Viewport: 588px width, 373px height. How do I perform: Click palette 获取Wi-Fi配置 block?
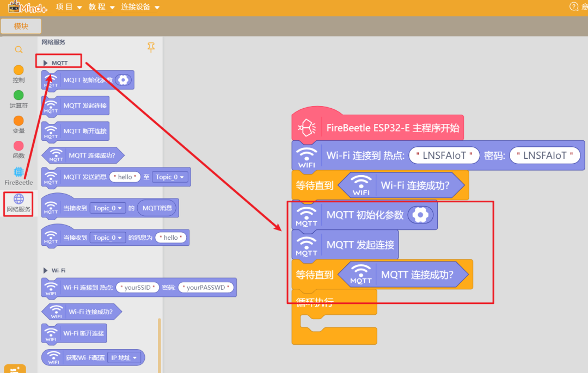tap(93, 358)
